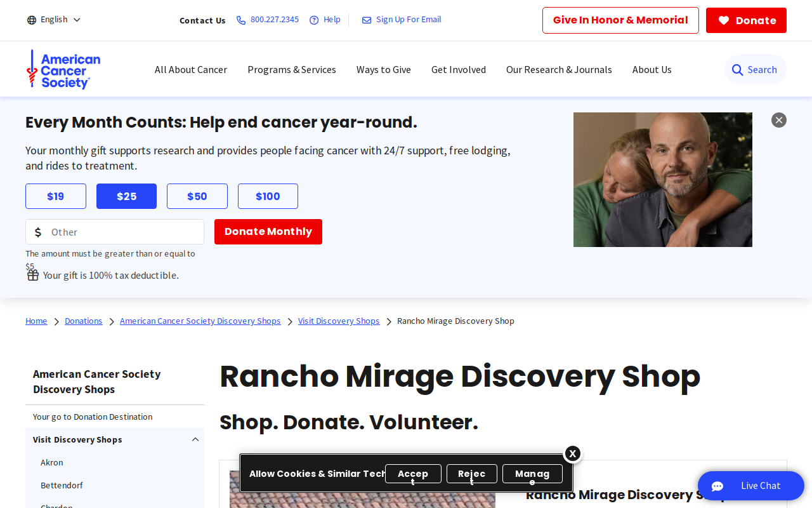812x508 pixels.
Task: Reject cookies in the cookie banner
Action: (x=472, y=474)
